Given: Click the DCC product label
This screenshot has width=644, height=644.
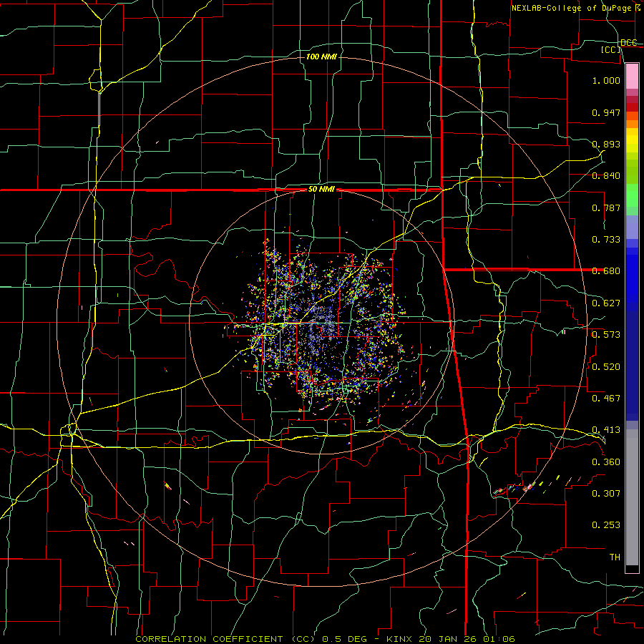Looking at the screenshot, I should tap(629, 42).
